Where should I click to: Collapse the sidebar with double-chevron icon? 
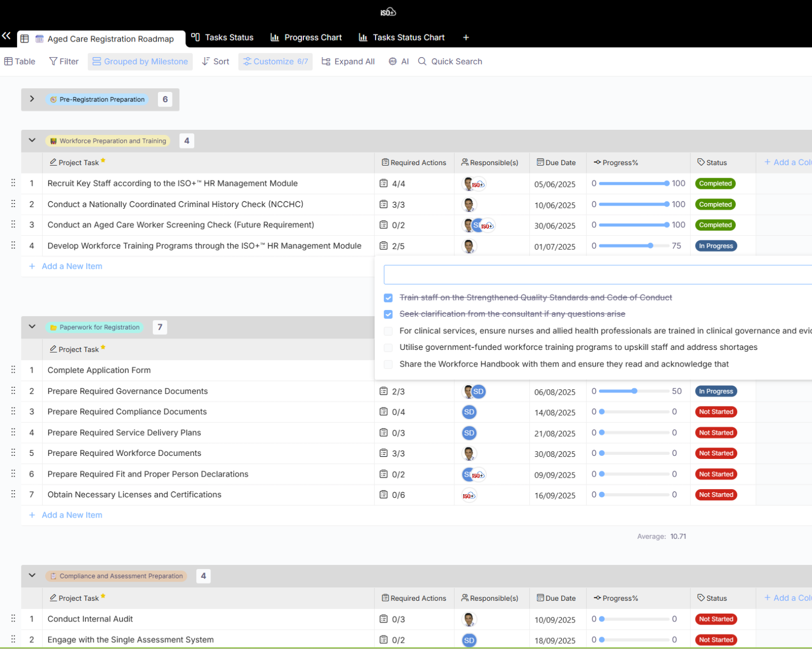(6, 36)
